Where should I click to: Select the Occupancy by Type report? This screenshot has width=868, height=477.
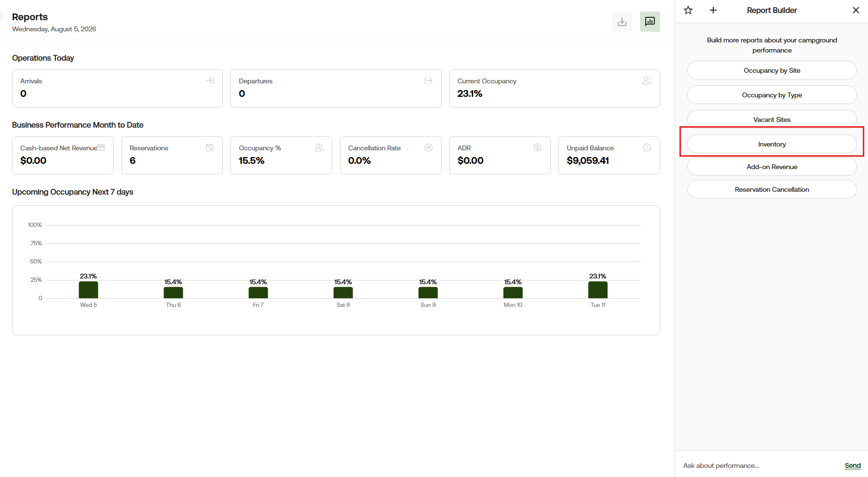click(x=772, y=95)
